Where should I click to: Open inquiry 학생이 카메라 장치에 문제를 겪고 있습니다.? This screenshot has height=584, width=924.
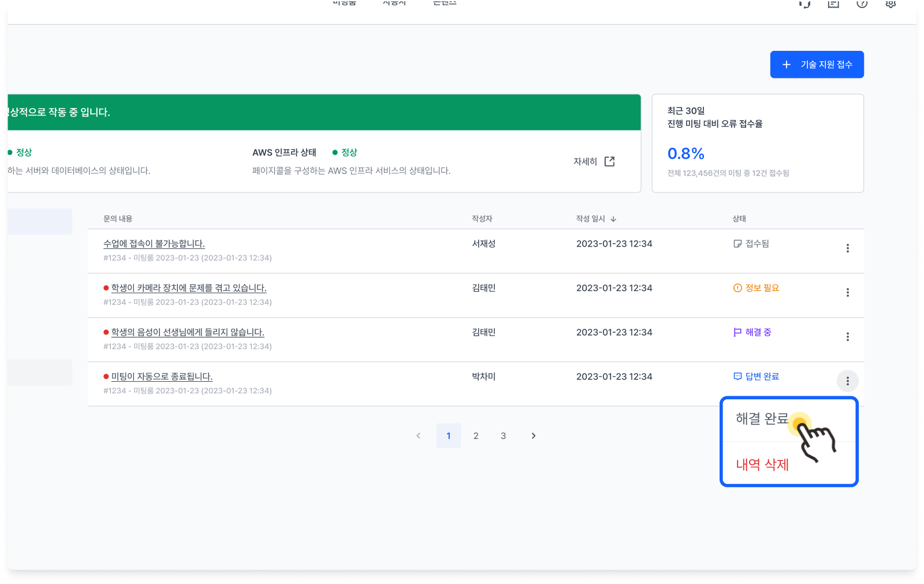pos(189,288)
